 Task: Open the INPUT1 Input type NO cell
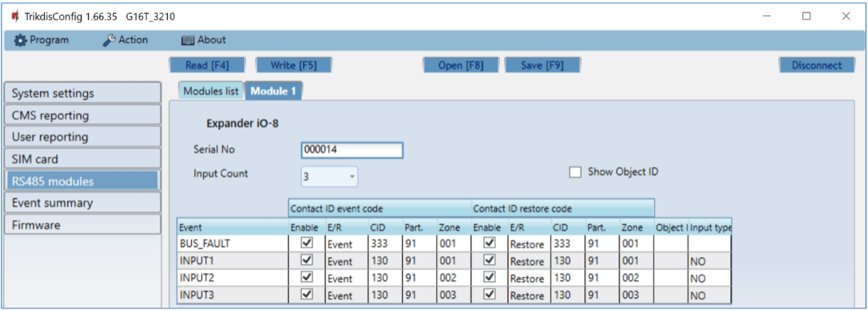(x=709, y=261)
